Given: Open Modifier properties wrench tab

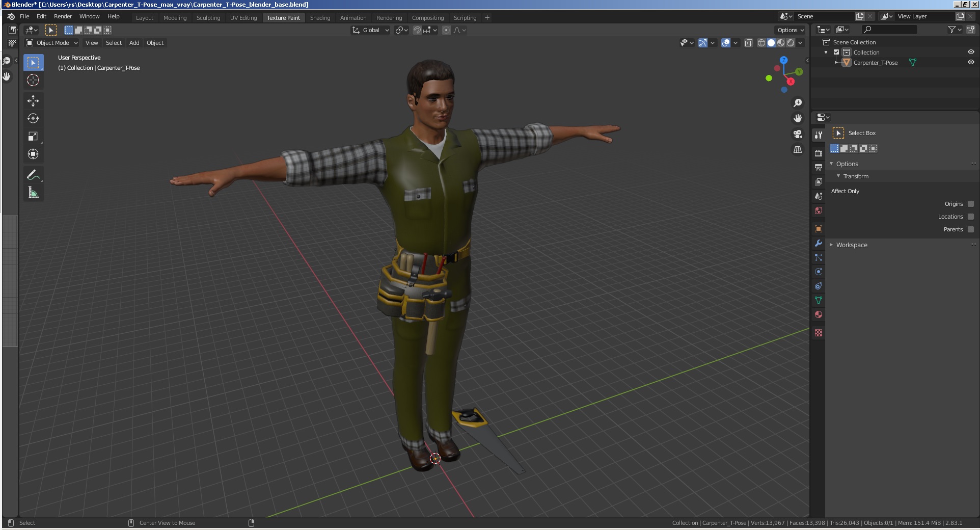Looking at the screenshot, I should [x=819, y=243].
